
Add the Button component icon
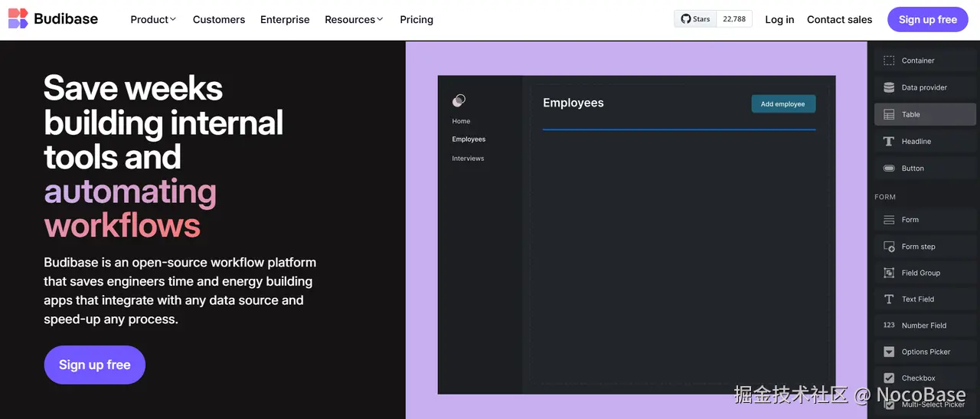tap(889, 169)
